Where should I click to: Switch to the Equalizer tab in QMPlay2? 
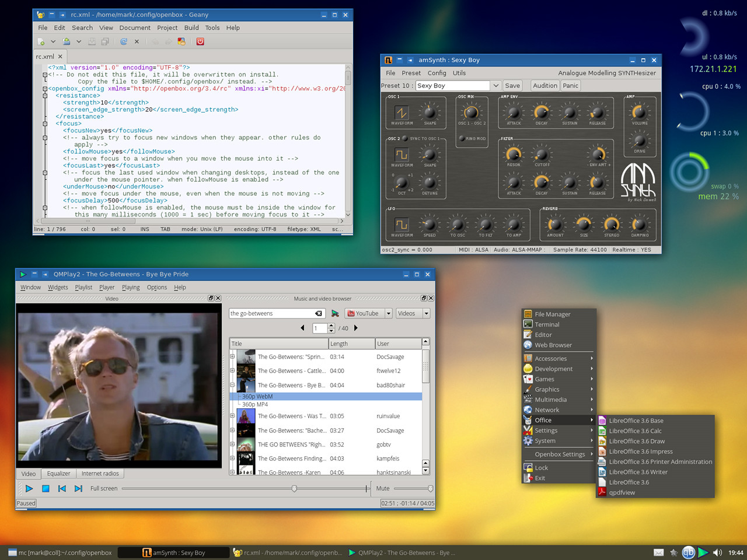tap(58, 474)
